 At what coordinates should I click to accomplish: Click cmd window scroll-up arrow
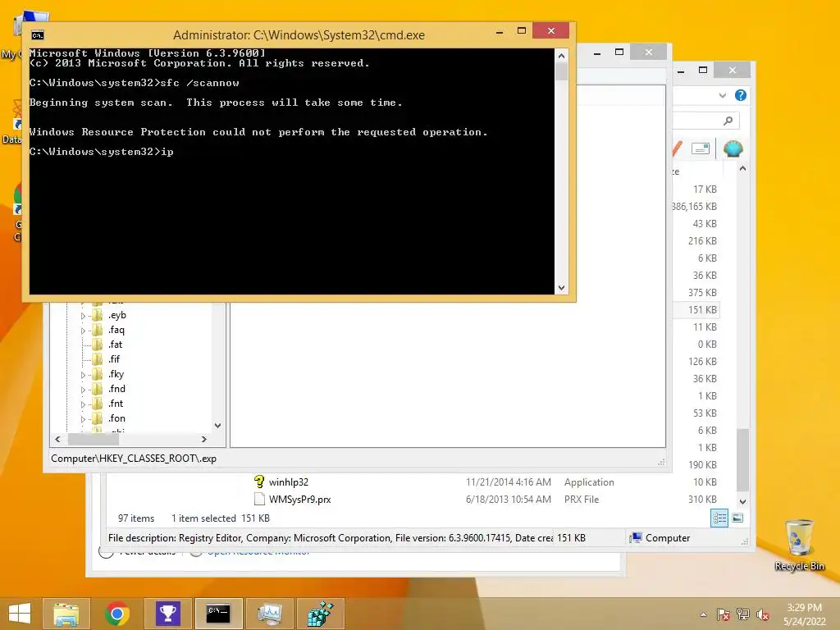click(x=561, y=56)
